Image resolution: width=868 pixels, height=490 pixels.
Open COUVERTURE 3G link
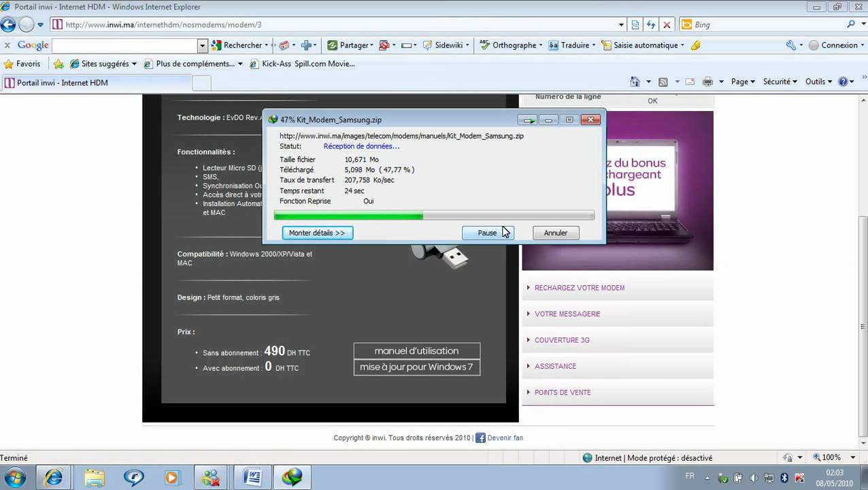click(562, 340)
